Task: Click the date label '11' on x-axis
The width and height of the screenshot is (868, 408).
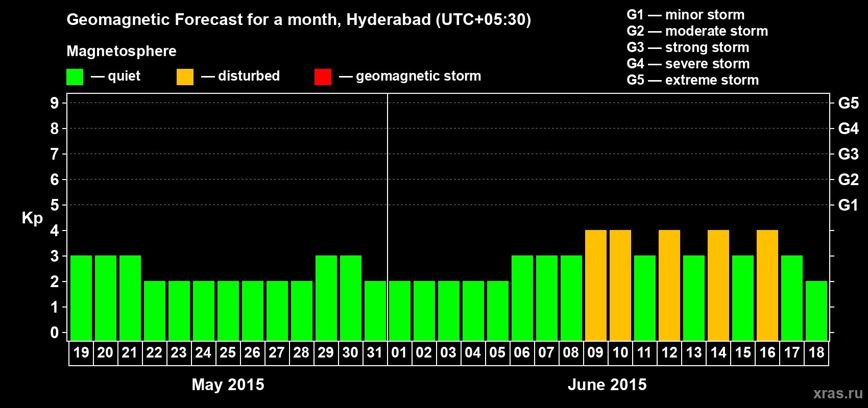Action: pos(644,353)
